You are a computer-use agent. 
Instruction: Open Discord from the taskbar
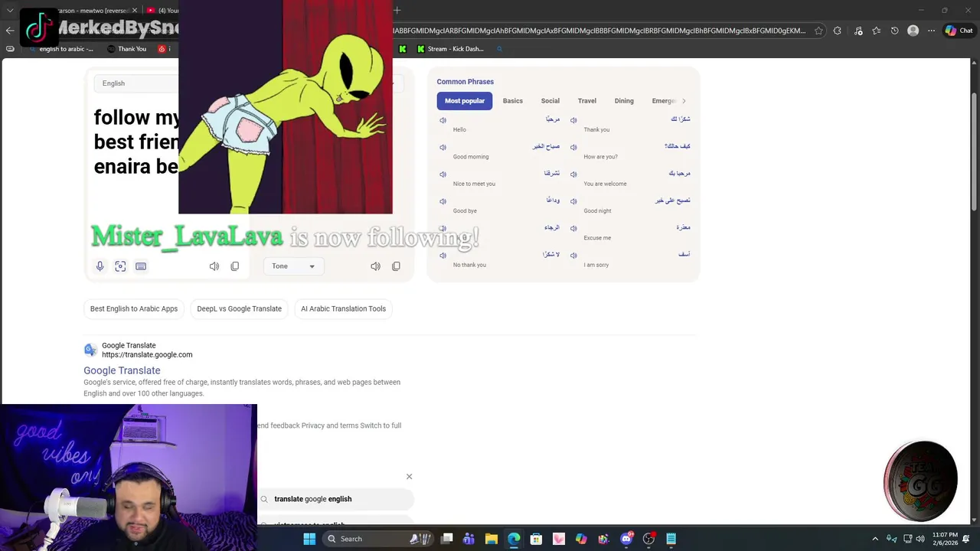coord(626,539)
